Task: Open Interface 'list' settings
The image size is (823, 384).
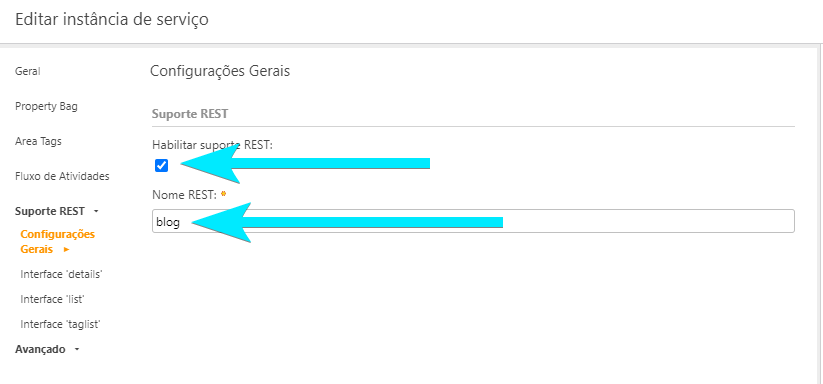Action: [52, 299]
